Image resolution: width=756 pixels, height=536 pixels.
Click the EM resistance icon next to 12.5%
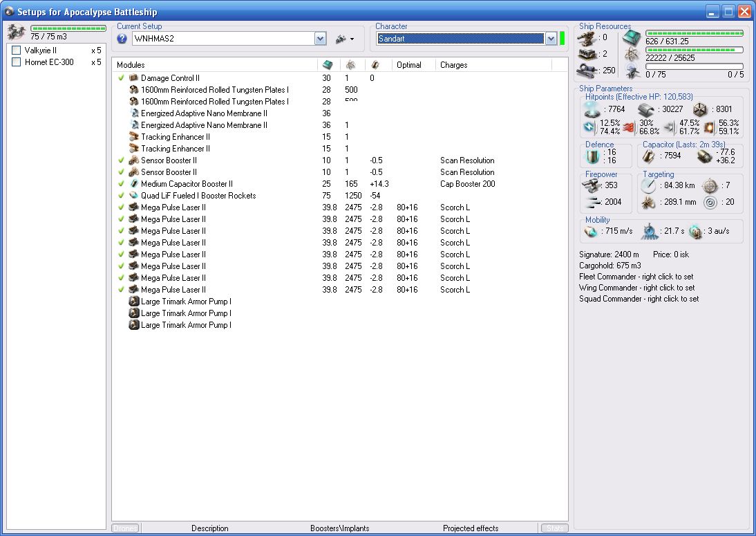pos(589,127)
